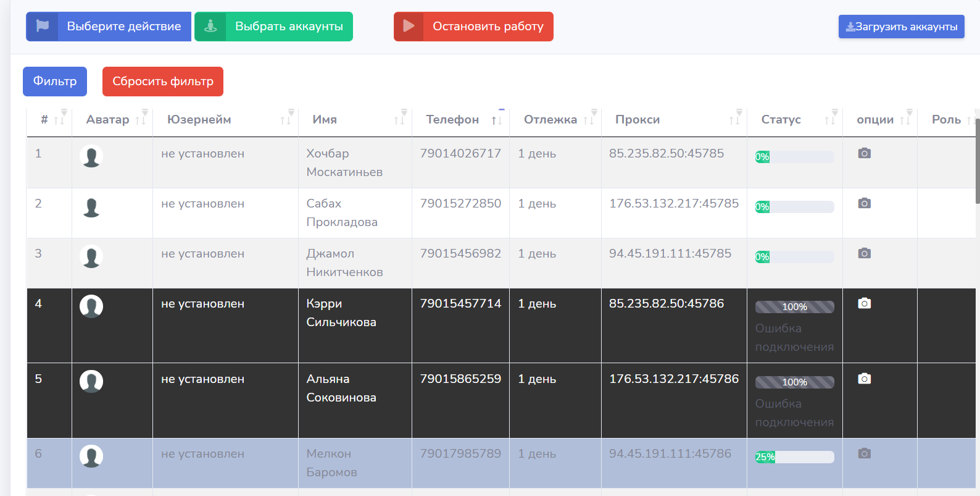Click camera icon for Мелкон Баромов row
This screenshot has height=496, width=980.
(864, 454)
